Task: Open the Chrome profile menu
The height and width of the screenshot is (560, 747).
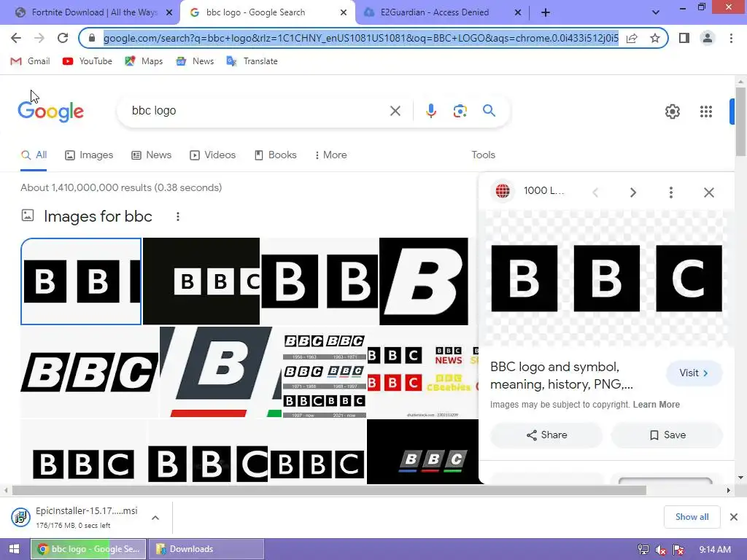Action: point(708,38)
